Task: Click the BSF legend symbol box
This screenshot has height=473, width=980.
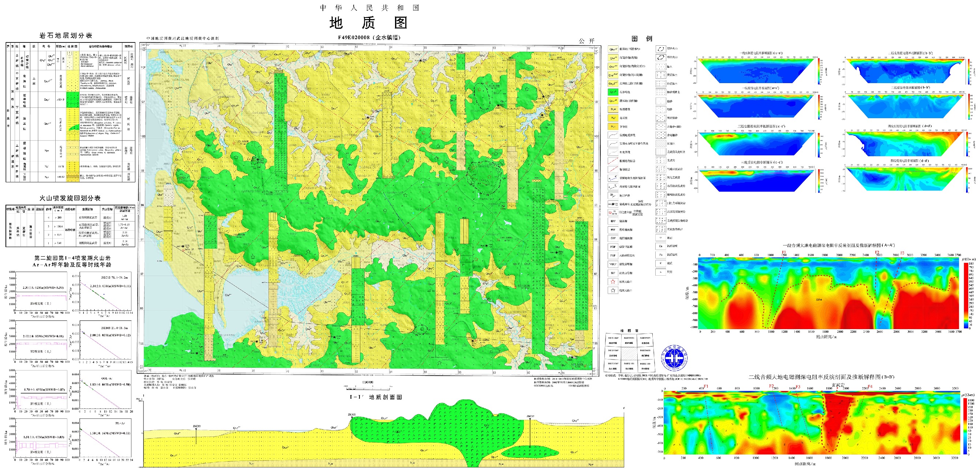Action: click(613, 230)
